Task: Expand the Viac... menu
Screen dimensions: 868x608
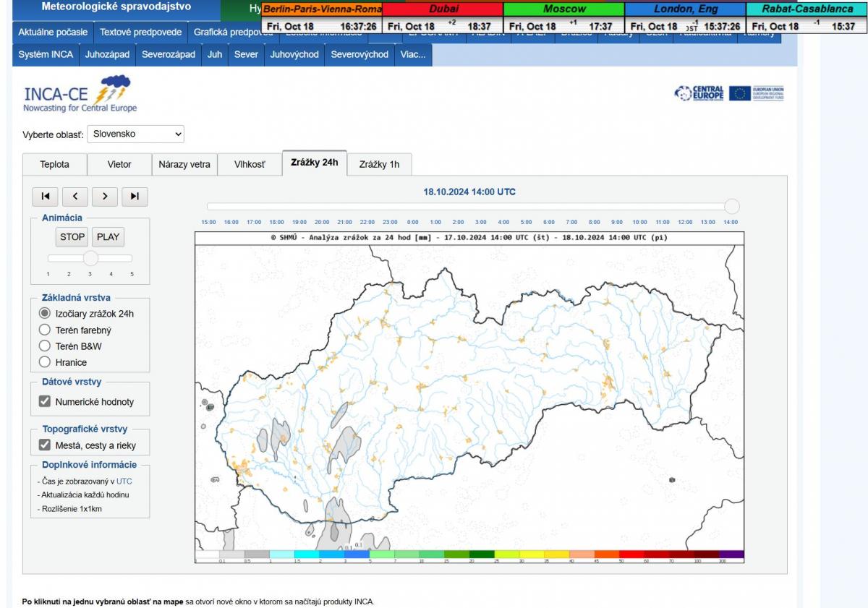Action: (x=413, y=55)
